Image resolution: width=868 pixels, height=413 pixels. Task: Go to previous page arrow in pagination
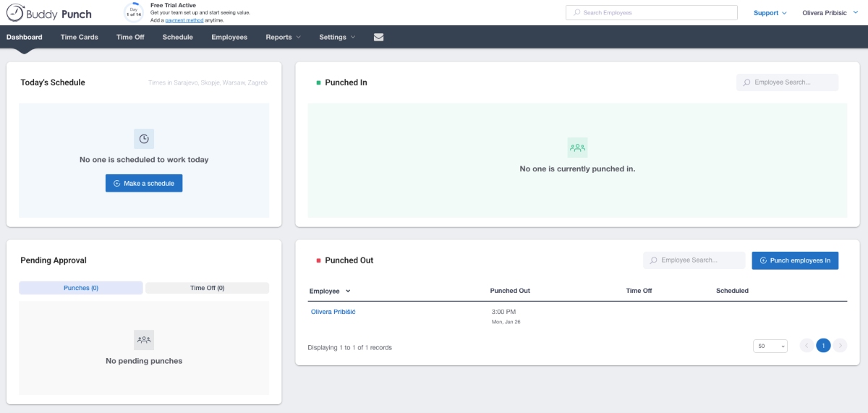pyautogui.click(x=807, y=346)
